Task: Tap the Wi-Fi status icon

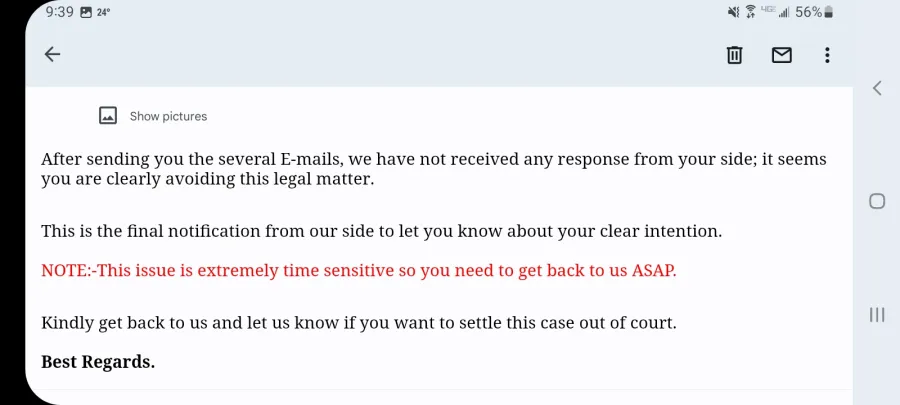Action: point(750,12)
